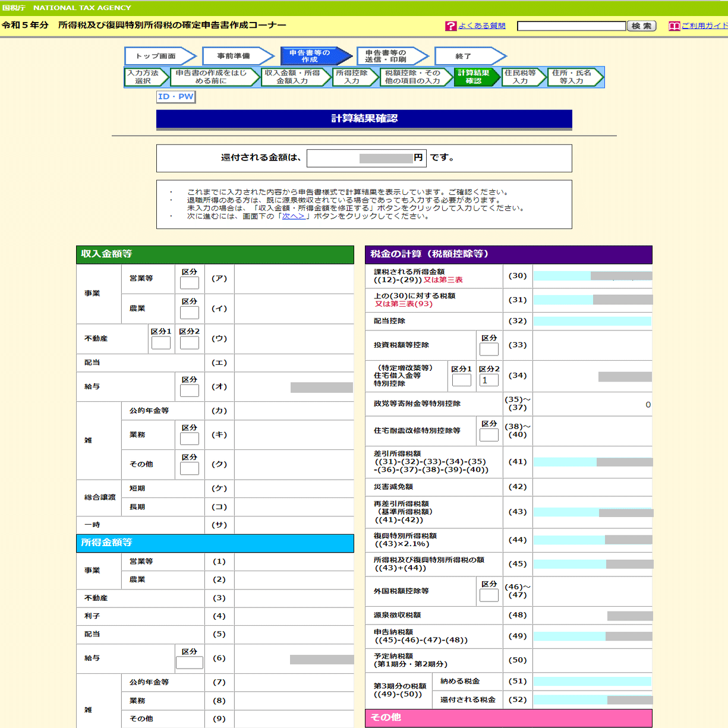The image size is (728, 728).
Task: Click 区分 box for 住宅耐震改修特別控除等
Action: (x=489, y=434)
